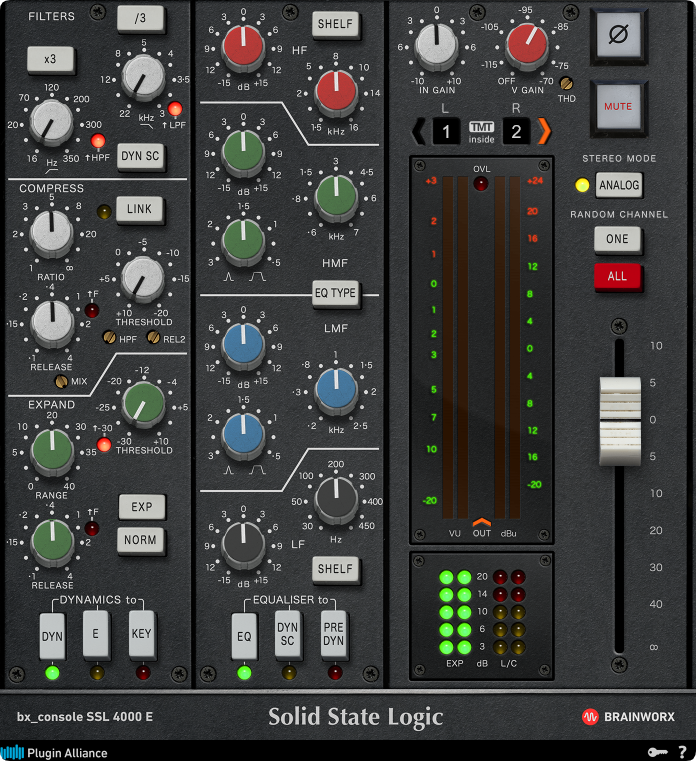Click the red HF gain knob

click(243, 47)
